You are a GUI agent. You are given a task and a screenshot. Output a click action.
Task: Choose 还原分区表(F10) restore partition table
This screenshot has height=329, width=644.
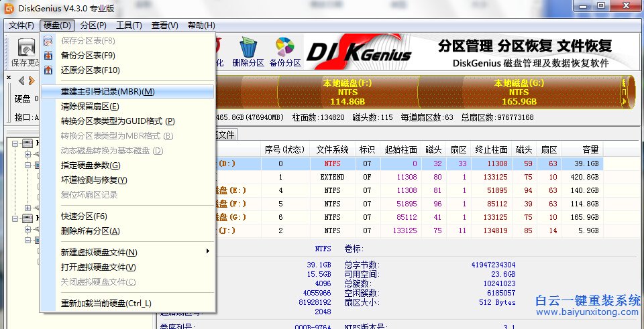[90, 70]
